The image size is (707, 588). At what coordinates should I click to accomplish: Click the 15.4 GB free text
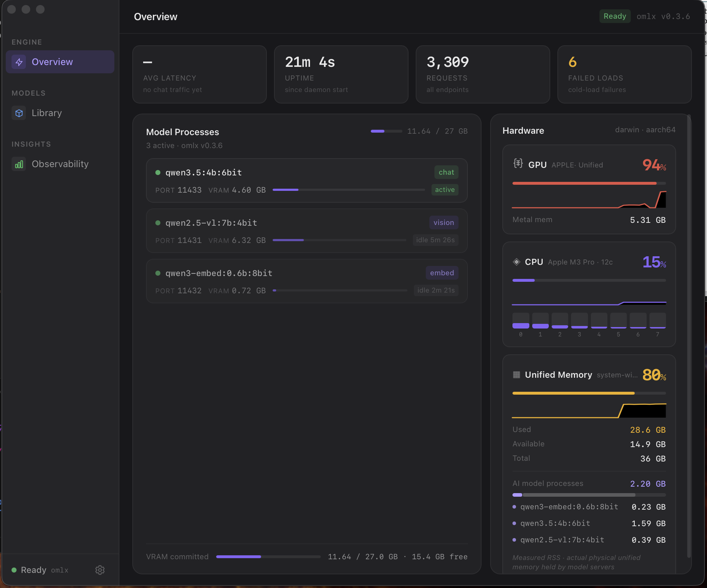(x=439, y=557)
